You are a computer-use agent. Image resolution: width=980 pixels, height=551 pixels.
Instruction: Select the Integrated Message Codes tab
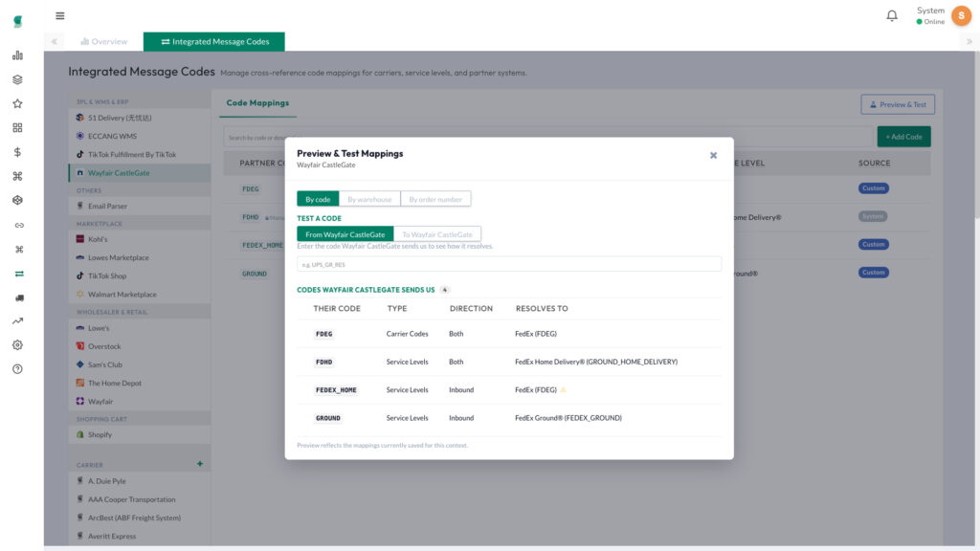tap(214, 42)
